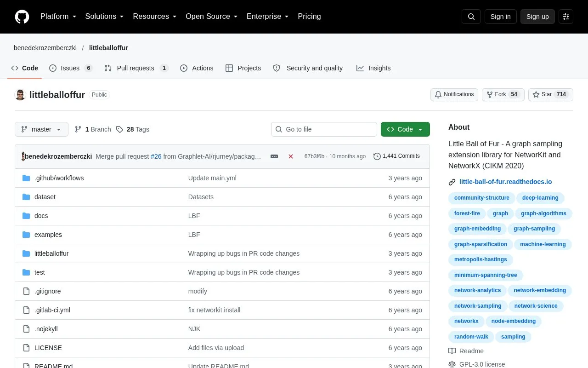588x368 pixels.
Task: Click the owner avatar beside littleballoffur
Action: pyautogui.click(x=20, y=95)
